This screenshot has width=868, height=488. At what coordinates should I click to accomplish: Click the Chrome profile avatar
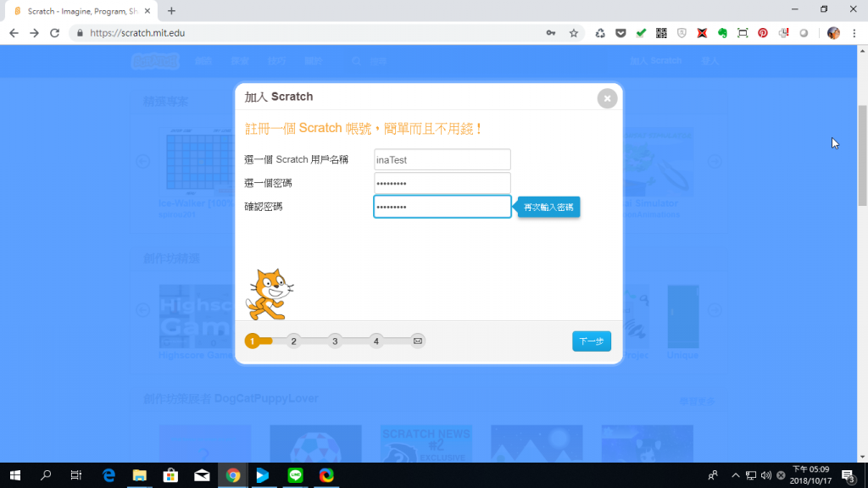point(834,33)
